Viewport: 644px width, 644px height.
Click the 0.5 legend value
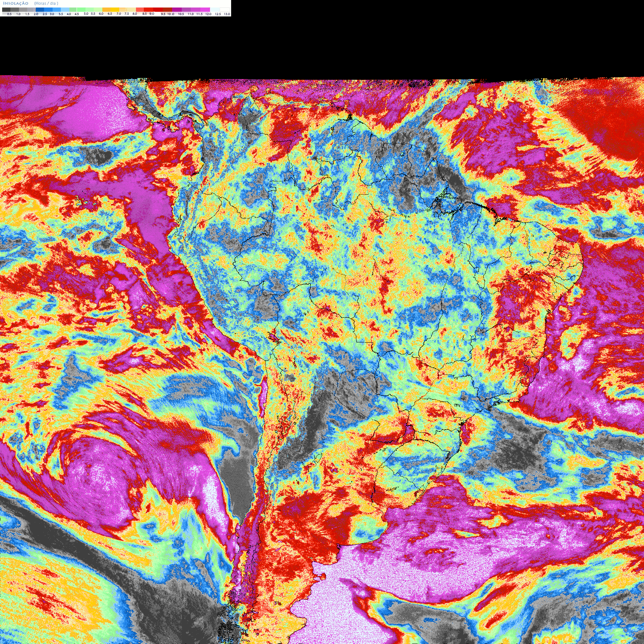9,14
